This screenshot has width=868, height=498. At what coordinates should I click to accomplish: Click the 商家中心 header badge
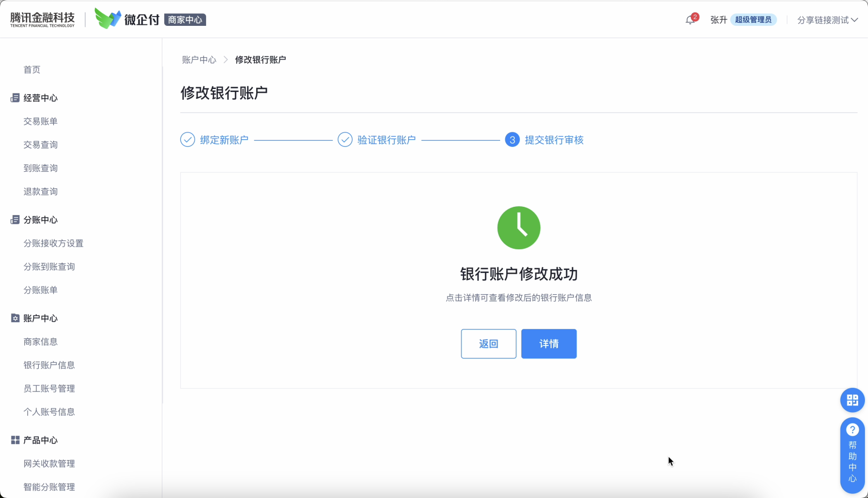[x=185, y=20]
